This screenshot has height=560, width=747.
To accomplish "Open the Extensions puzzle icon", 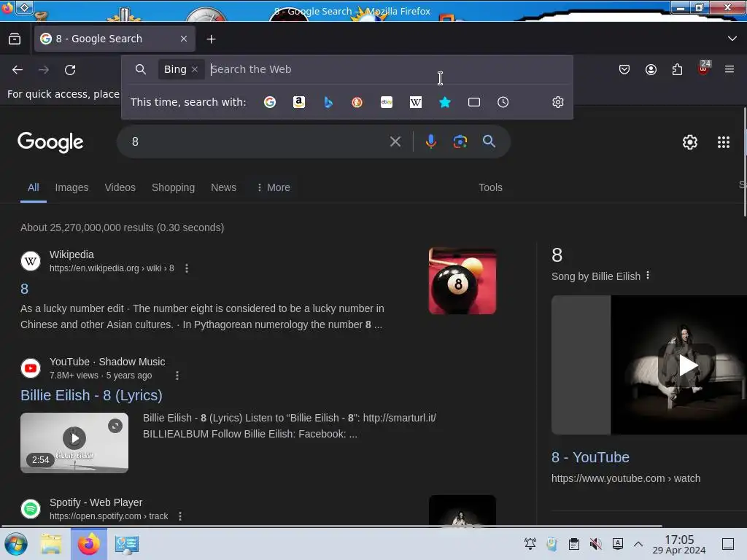I will [x=677, y=69].
